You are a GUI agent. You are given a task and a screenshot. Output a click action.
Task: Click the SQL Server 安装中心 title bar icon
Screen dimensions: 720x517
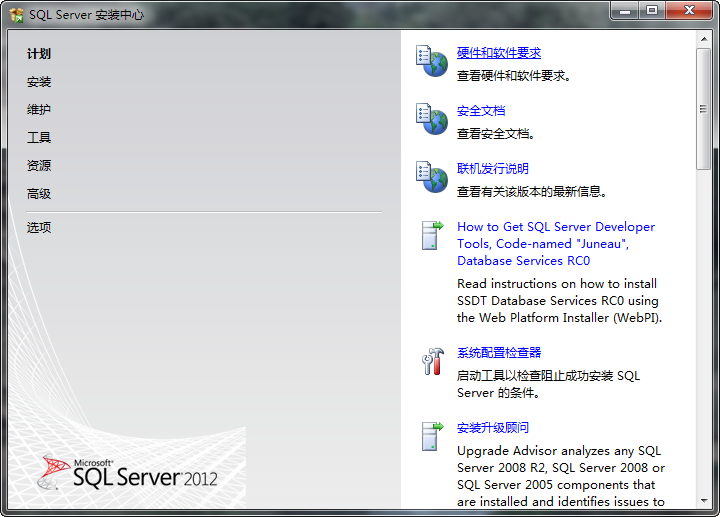pos(17,15)
